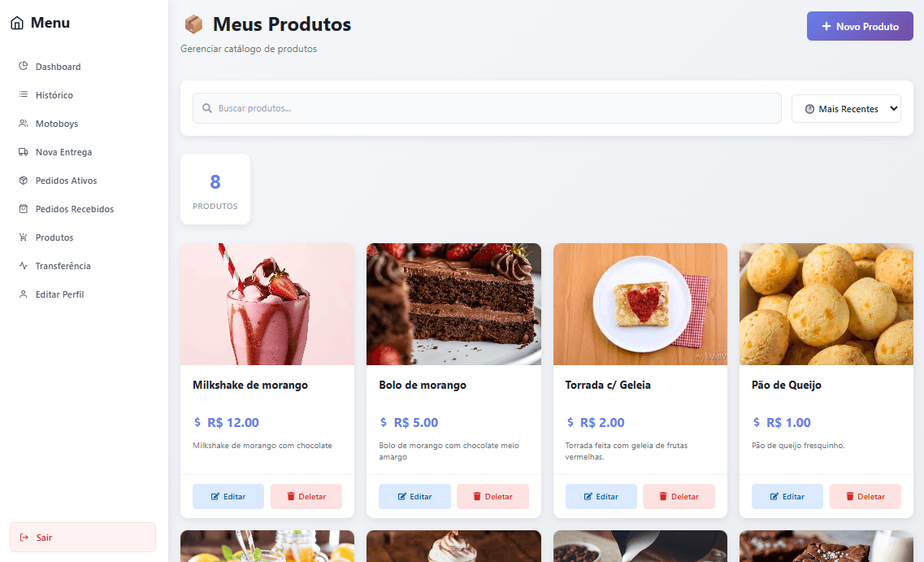Expand the sort options chevron
Image resolution: width=924 pixels, height=562 pixels.
[x=892, y=107]
